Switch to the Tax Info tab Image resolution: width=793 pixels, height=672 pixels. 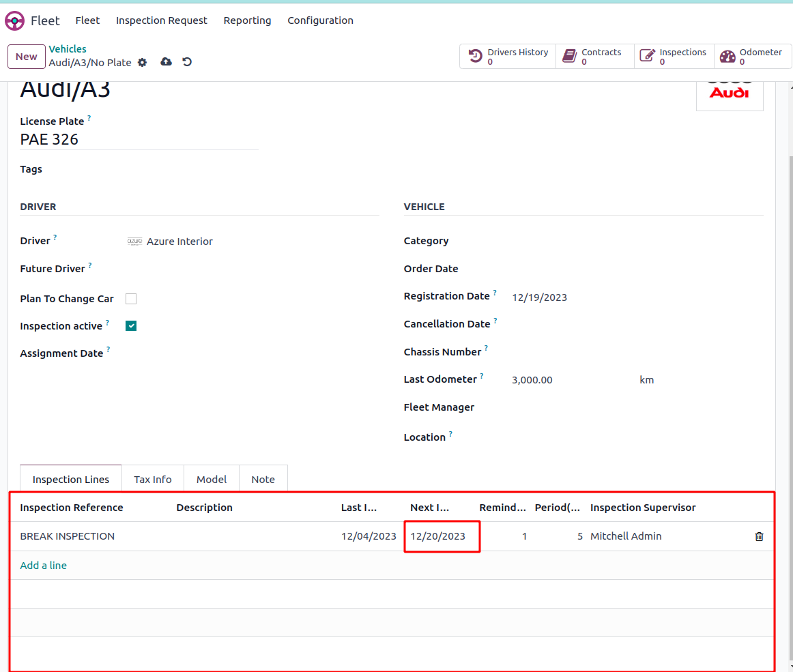pyautogui.click(x=153, y=479)
